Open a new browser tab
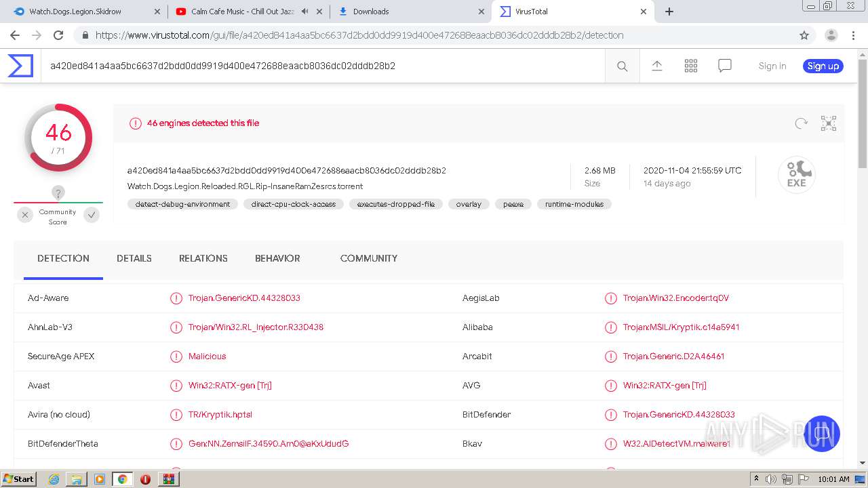This screenshot has width=868, height=488. 669,12
